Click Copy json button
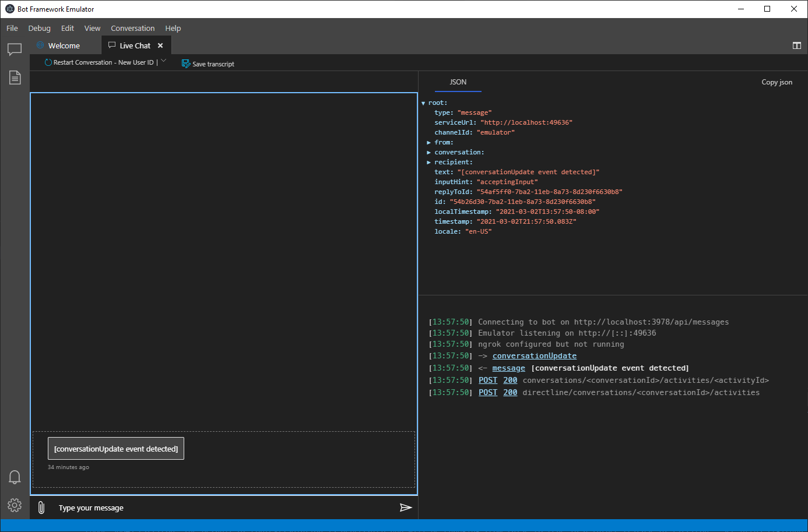The height and width of the screenshot is (532, 808). [x=777, y=82]
